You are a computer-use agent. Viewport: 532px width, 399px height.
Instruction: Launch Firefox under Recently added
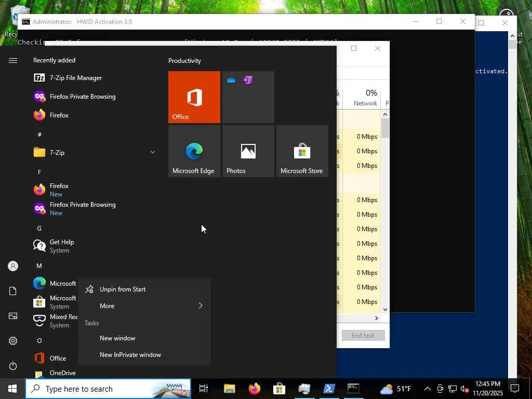coord(95,115)
